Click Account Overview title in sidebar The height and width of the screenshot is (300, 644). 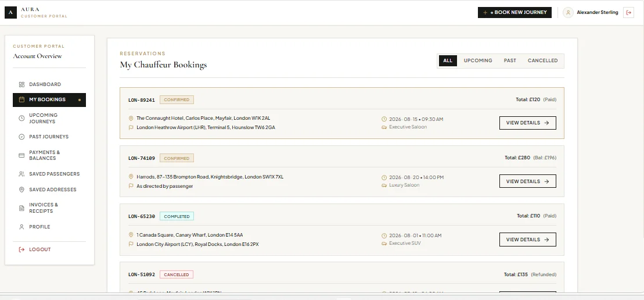pyautogui.click(x=37, y=56)
